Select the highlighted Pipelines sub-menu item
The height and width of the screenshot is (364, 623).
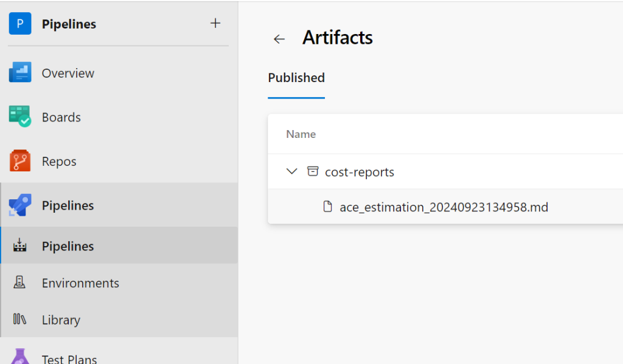pos(68,246)
